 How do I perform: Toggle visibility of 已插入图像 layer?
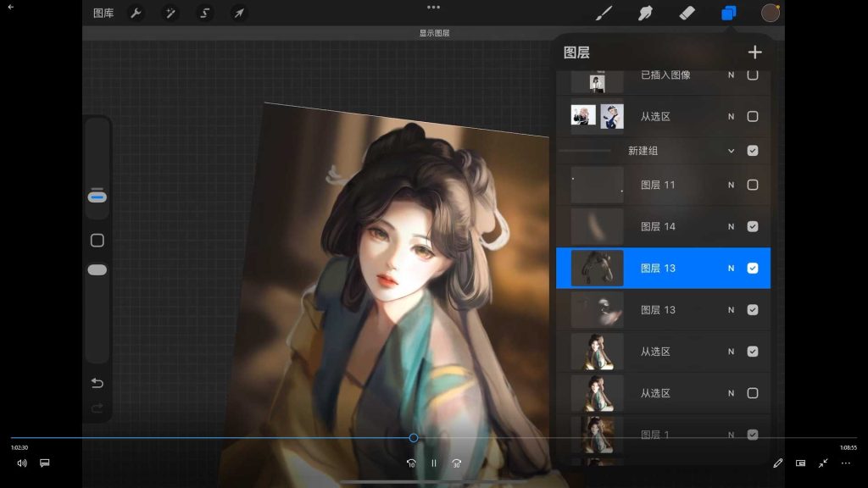click(x=753, y=75)
